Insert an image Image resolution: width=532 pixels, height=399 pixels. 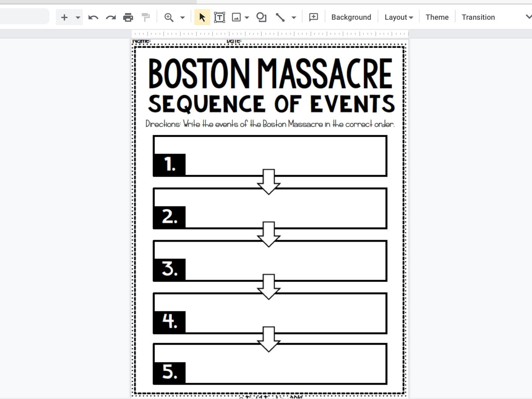coord(236,17)
